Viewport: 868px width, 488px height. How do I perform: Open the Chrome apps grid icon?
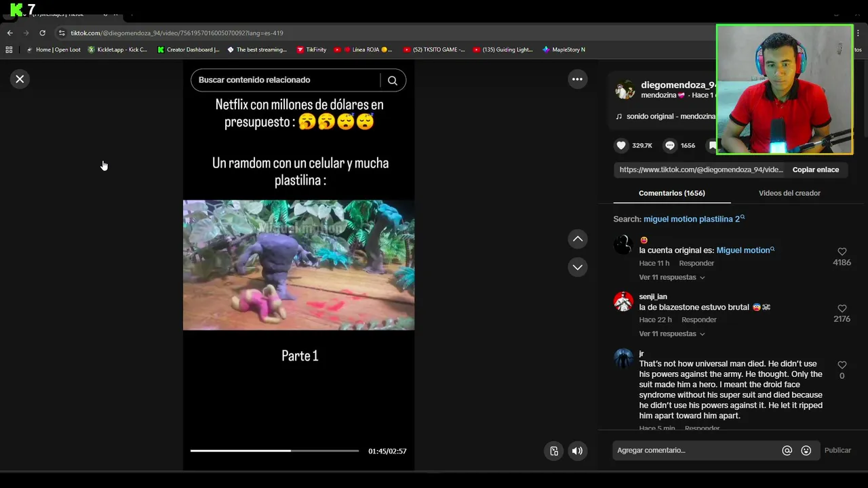click(9, 49)
